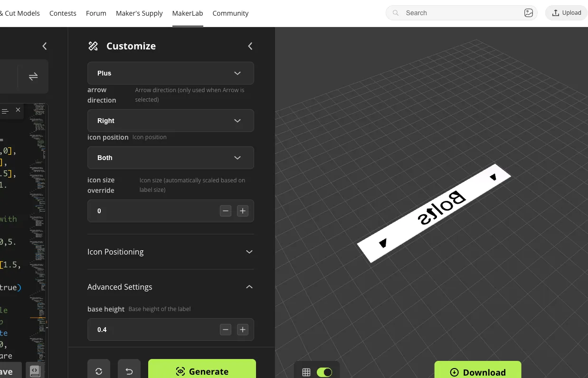588x378 pixels.
Task: Open the Forum menu item
Action: [x=96, y=13]
